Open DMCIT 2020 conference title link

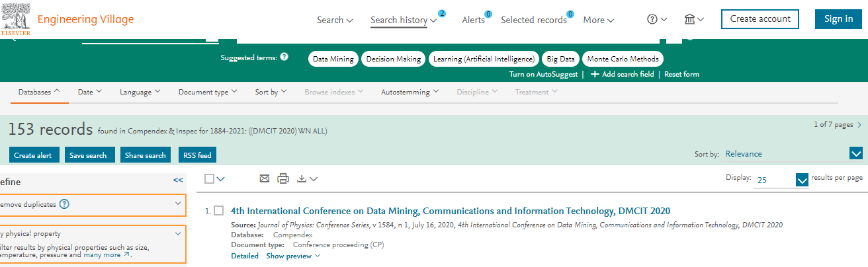pos(451,211)
